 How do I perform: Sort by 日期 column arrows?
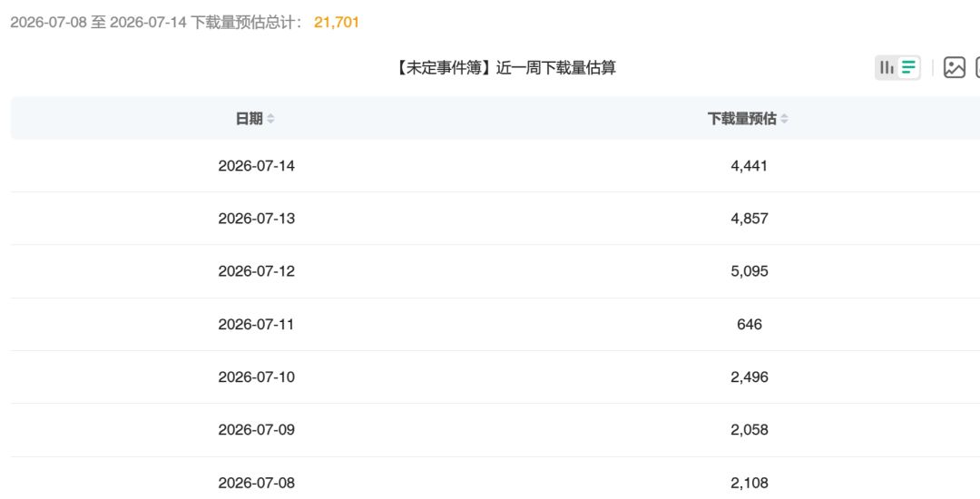pos(270,119)
